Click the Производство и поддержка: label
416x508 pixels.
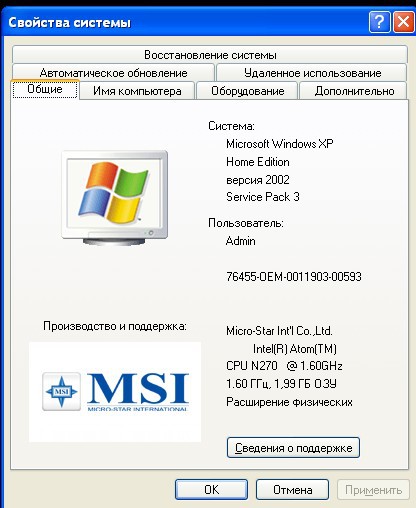(115, 326)
